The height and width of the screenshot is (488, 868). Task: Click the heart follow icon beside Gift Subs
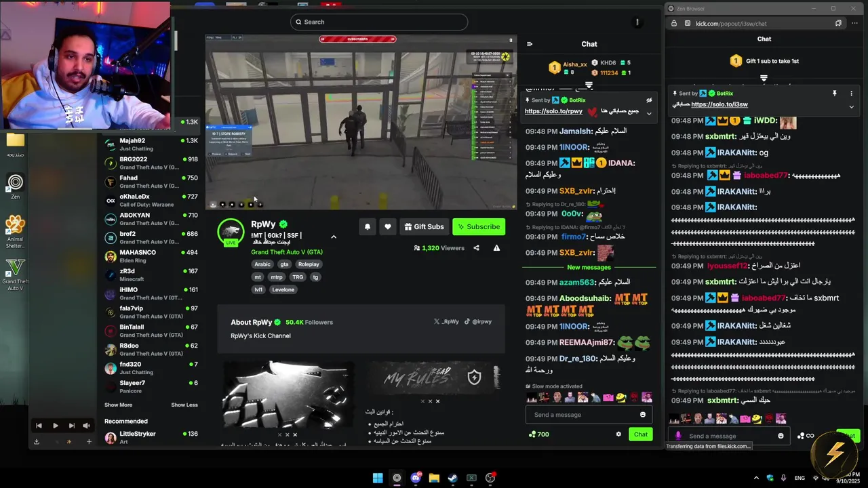[388, 227]
